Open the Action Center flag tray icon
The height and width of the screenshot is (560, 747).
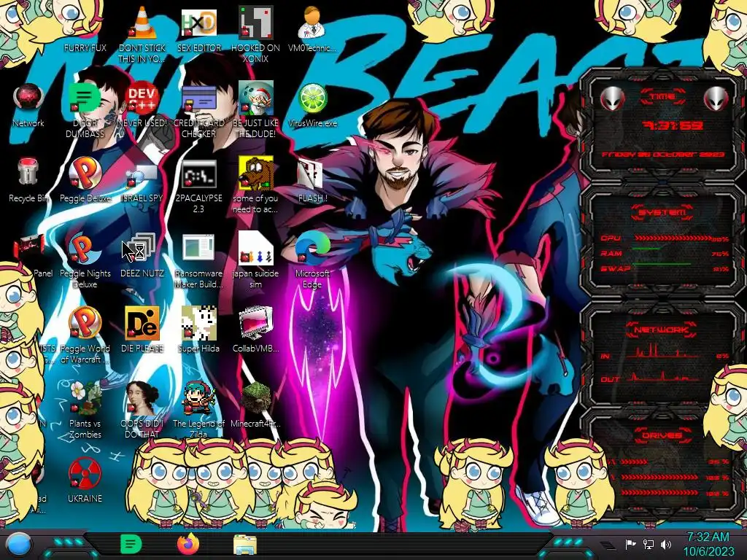click(630, 544)
